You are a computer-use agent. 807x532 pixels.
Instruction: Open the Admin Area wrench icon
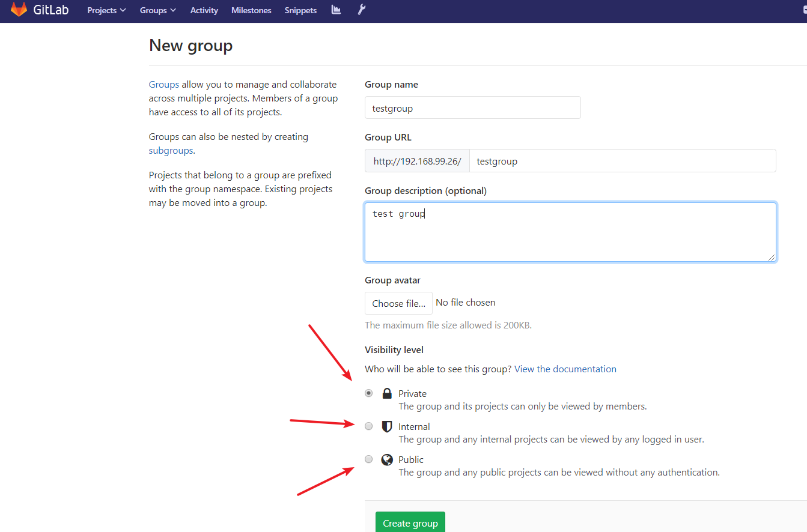[x=361, y=10]
